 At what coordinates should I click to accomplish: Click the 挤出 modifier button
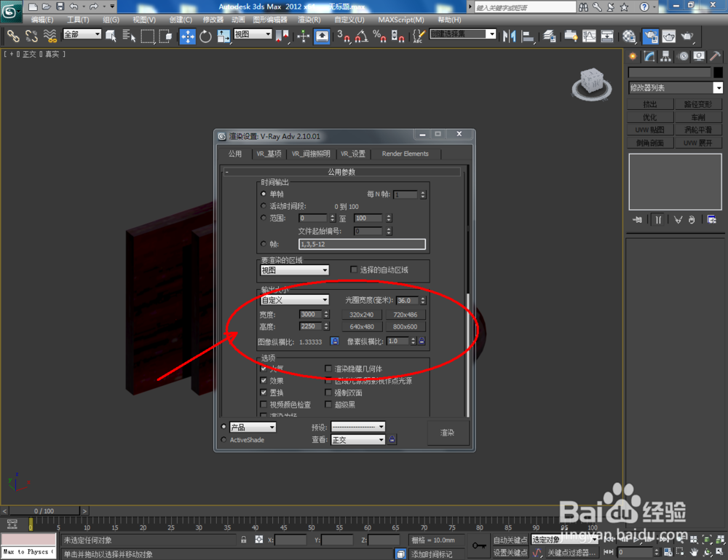pos(650,104)
